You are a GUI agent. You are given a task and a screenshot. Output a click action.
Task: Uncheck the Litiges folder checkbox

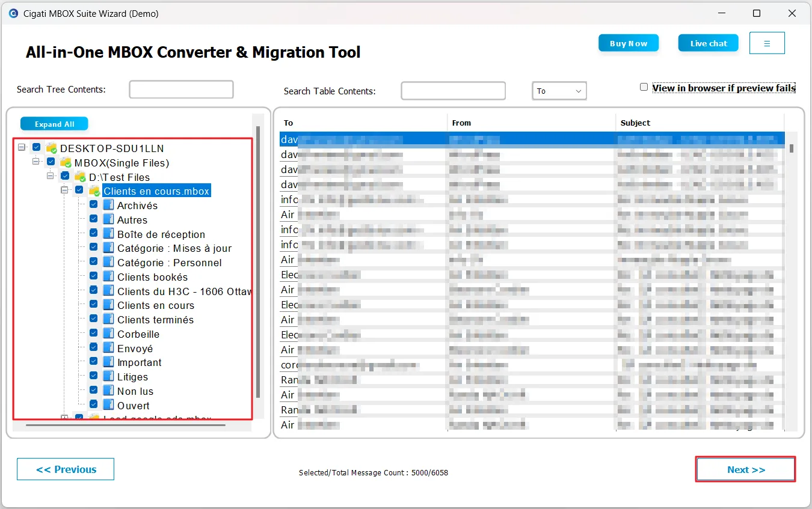94,376
